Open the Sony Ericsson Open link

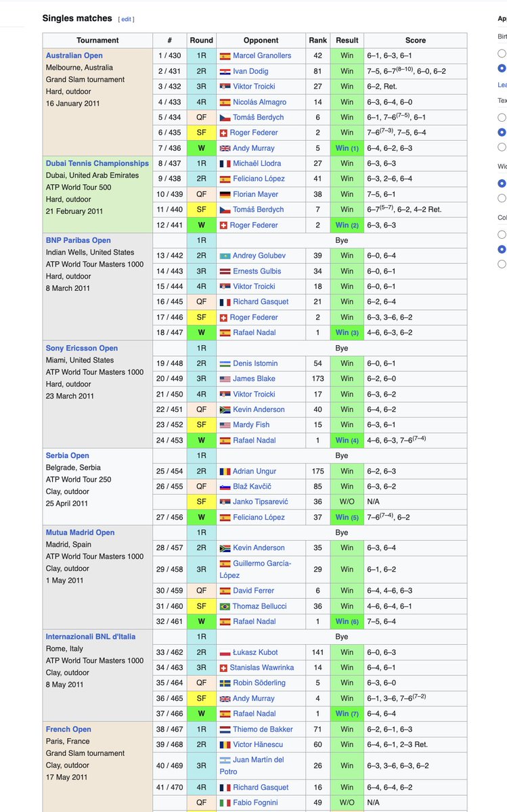82,348
